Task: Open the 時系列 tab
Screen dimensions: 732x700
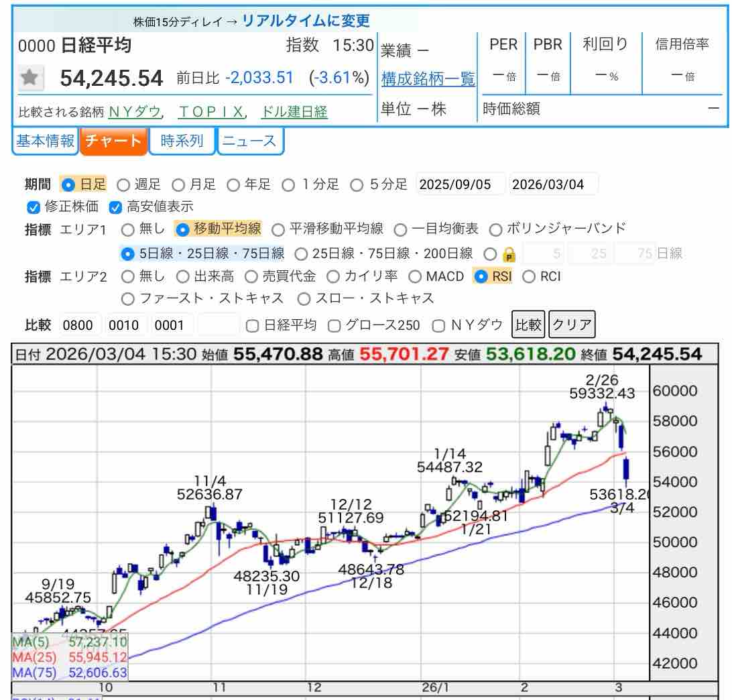Action: 182,141
